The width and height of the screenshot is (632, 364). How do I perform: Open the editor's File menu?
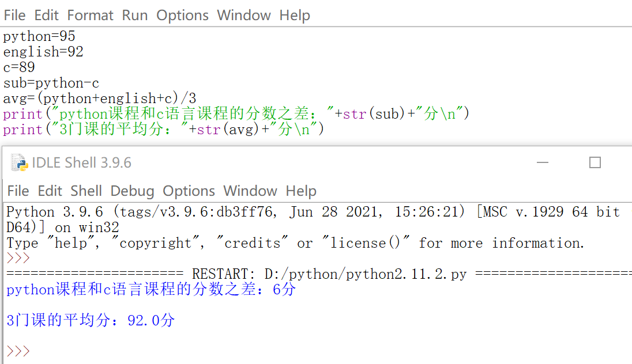[x=14, y=15]
